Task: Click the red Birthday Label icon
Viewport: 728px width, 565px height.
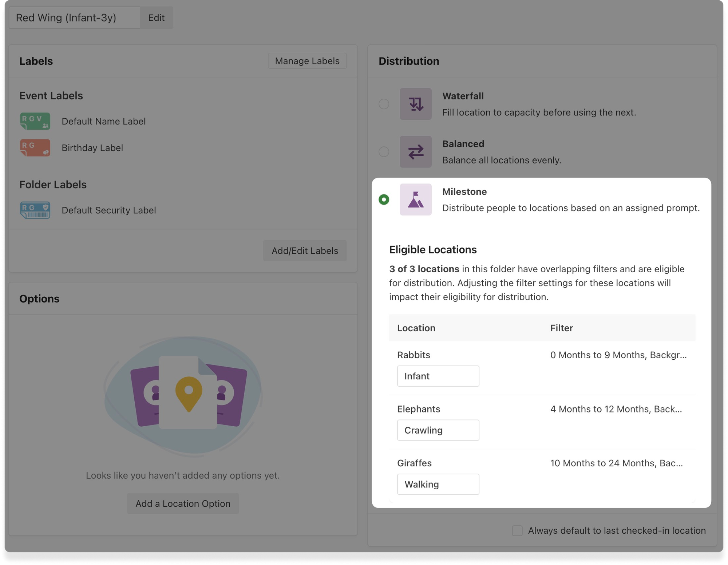Action: pyautogui.click(x=35, y=148)
